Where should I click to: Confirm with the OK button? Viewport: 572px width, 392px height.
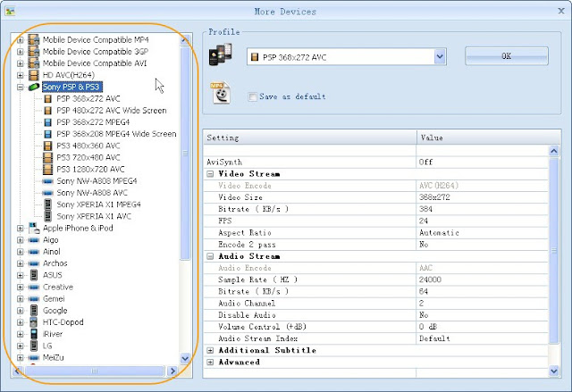[x=507, y=56]
